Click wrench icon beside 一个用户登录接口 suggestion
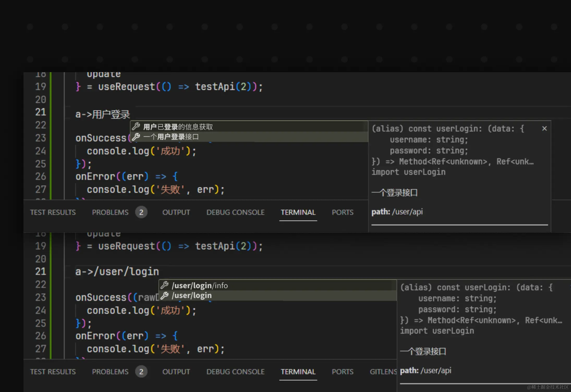 (136, 137)
